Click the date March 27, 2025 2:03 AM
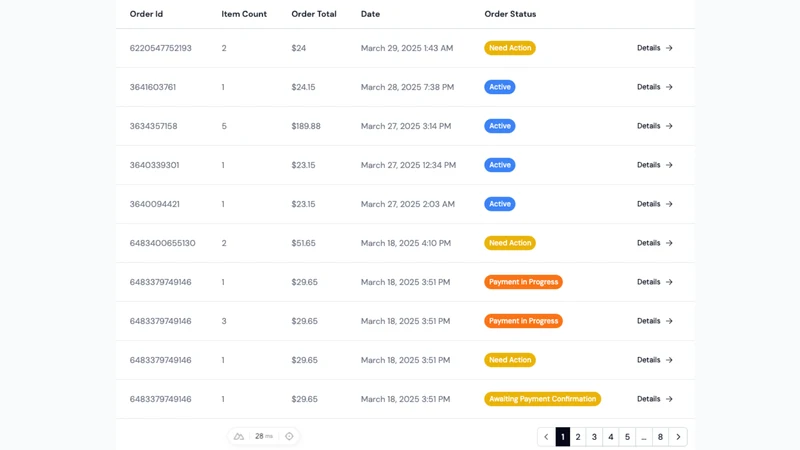The width and height of the screenshot is (800, 450). point(408,204)
